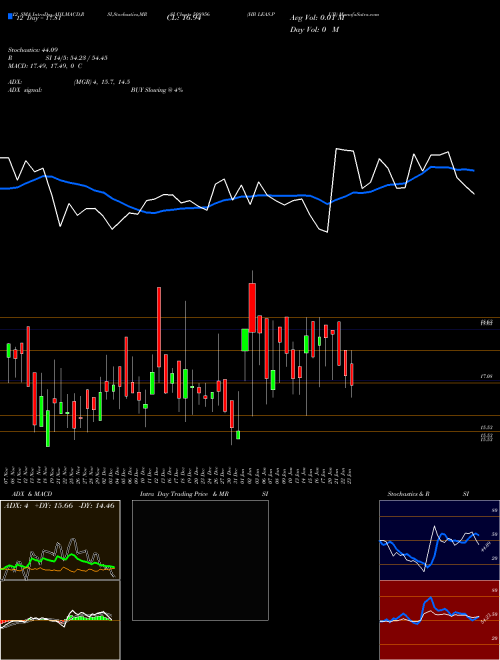Click the 'Avg Vol: 0.01 M' text
This screenshot has height=660, width=500.
pos(317,18)
